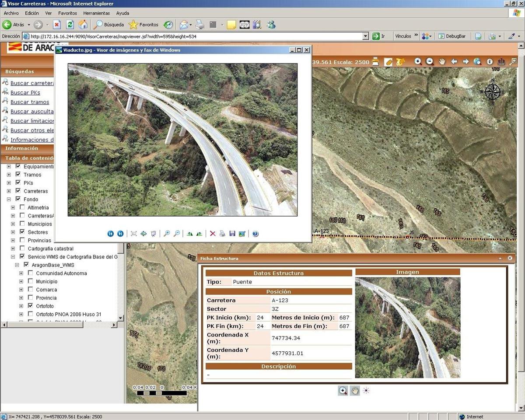This screenshot has height=420, width=525.
Task: Click the map zoom in magnifier tool
Action: [x=418, y=62]
